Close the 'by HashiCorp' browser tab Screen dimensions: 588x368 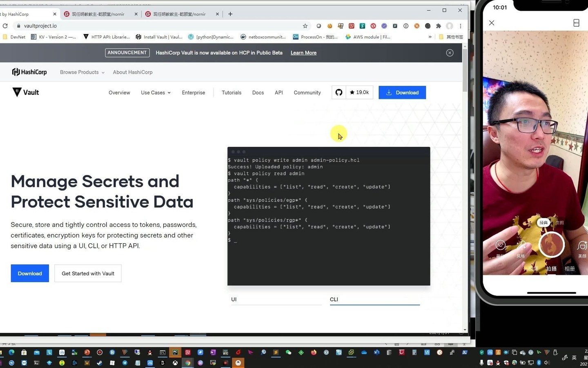[55, 14]
